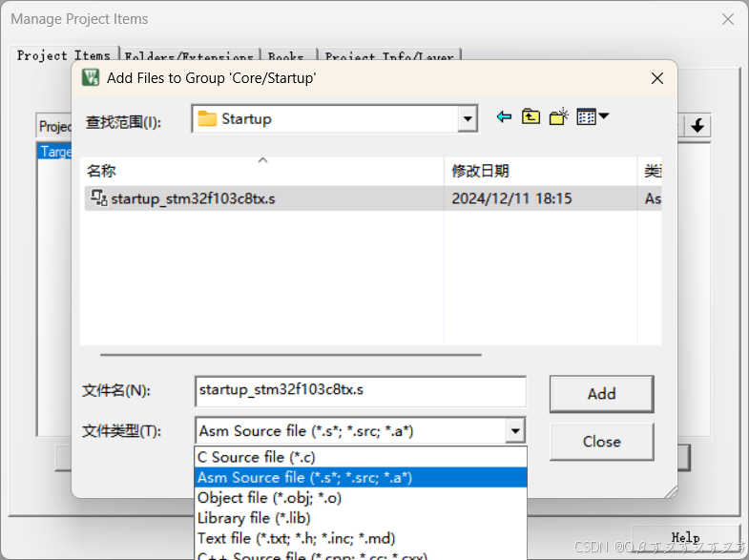Switch to Books tab
This screenshot has height=560, width=749.
point(288,56)
